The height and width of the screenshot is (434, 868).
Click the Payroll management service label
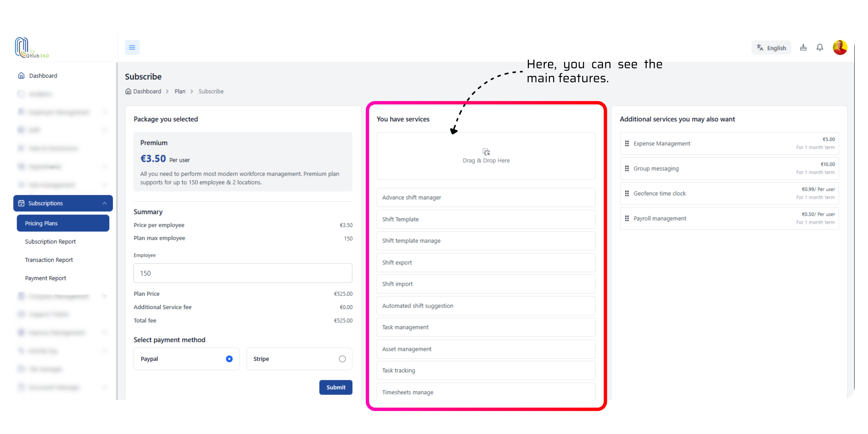[660, 218]
